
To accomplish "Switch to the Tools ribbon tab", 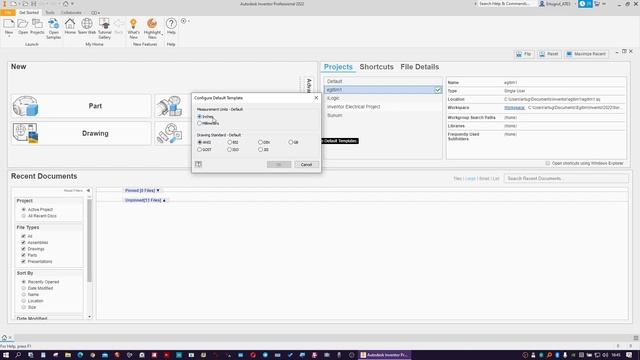I will point(50,13).
